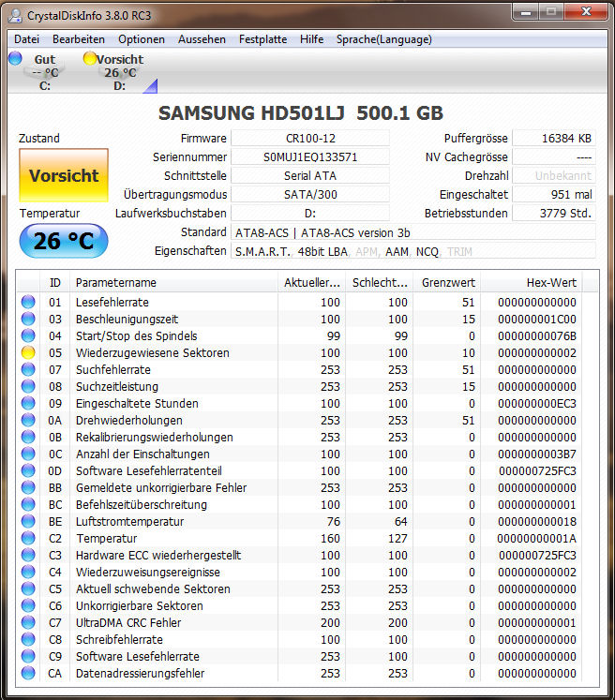The image size is (615, 700).
Task: Click blue status icon of Software Lesefehlerratenteil row
Action: (x=28, y=470)
